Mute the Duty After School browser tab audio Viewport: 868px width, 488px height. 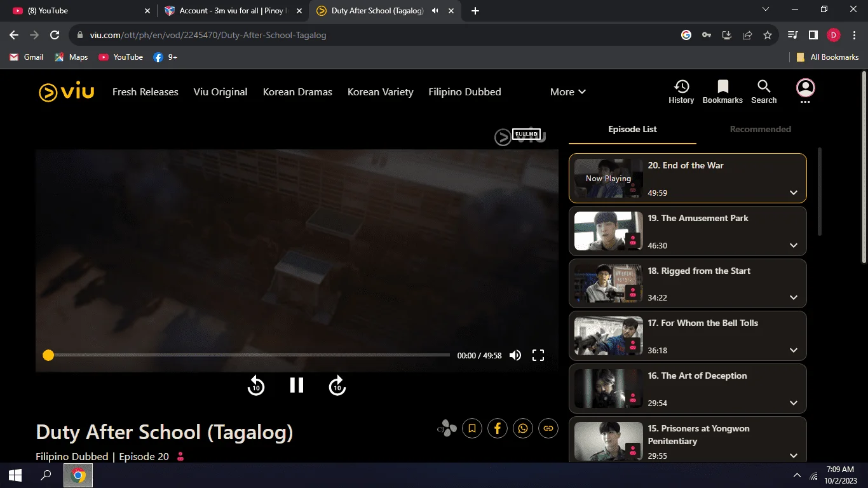[x=435, y=11]
